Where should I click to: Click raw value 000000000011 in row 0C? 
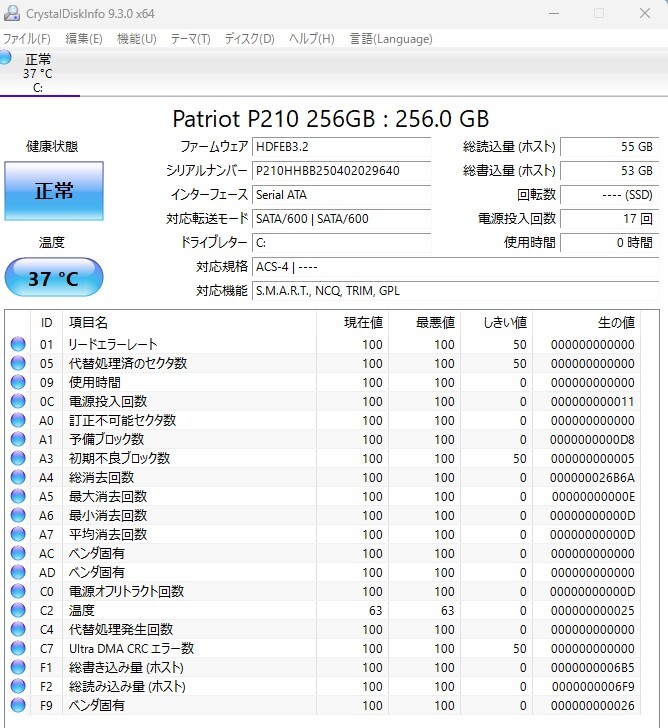pos(592,401)
